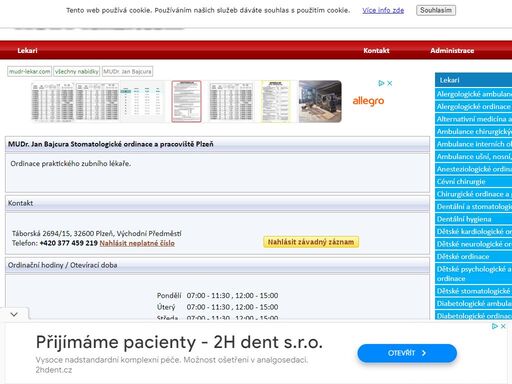
Task: Open the Lekari menu item
Action: pyautogui.click(x=27, y=50)
